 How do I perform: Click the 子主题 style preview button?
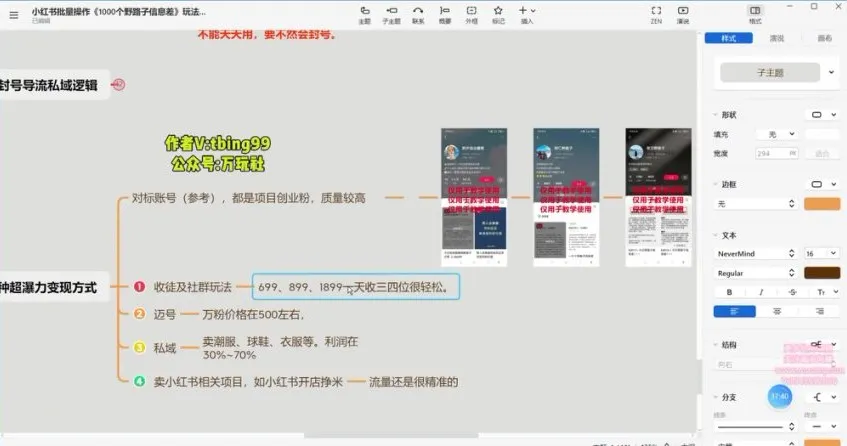click(770, 72)
